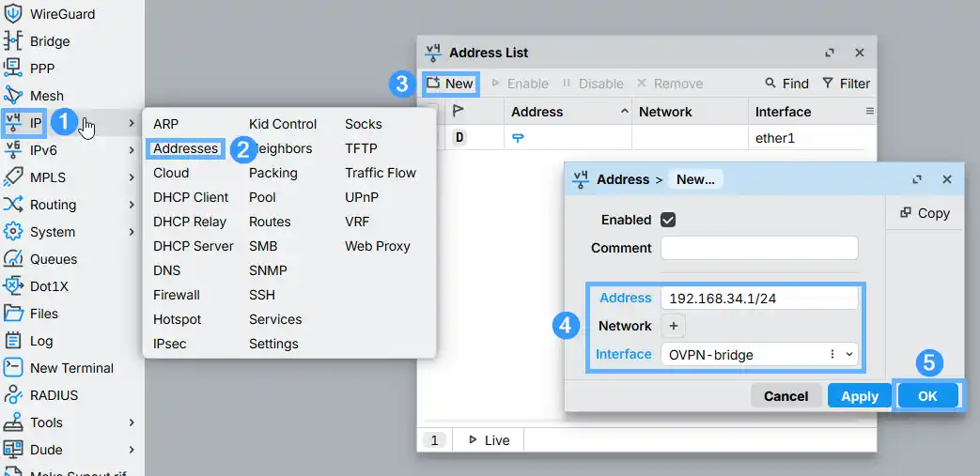Click New in Address List toolbar

tap(450, 83)
